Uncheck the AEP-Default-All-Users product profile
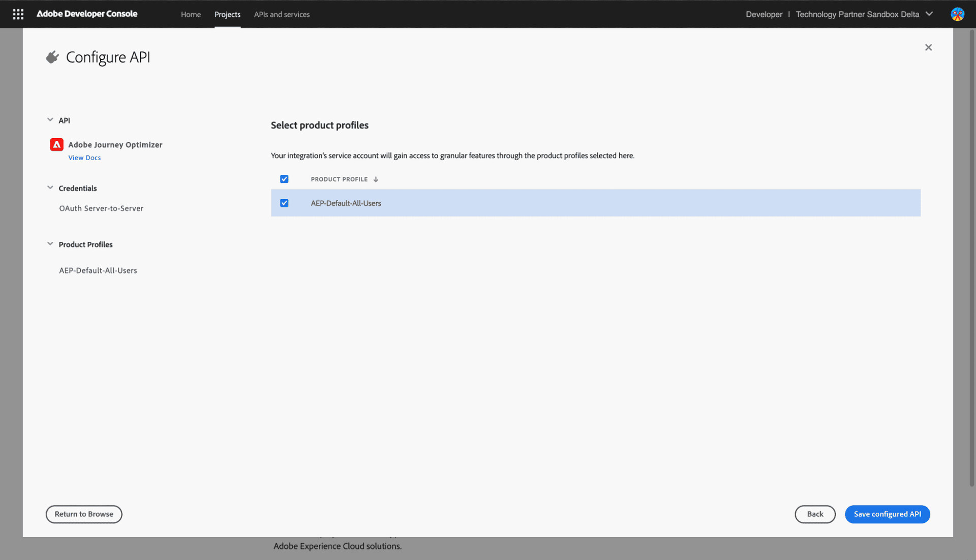The width and height of the screenshot is (976, 560). [284, 203]
